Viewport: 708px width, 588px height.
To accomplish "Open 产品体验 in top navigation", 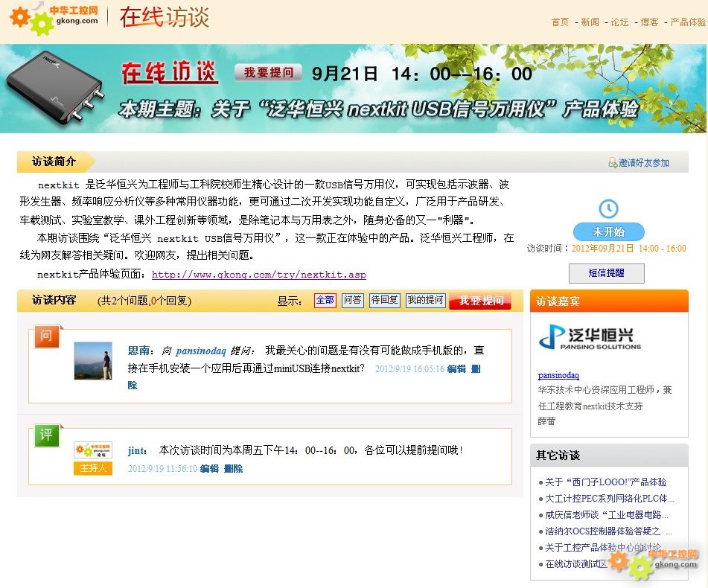I will (x=688, y=22).
